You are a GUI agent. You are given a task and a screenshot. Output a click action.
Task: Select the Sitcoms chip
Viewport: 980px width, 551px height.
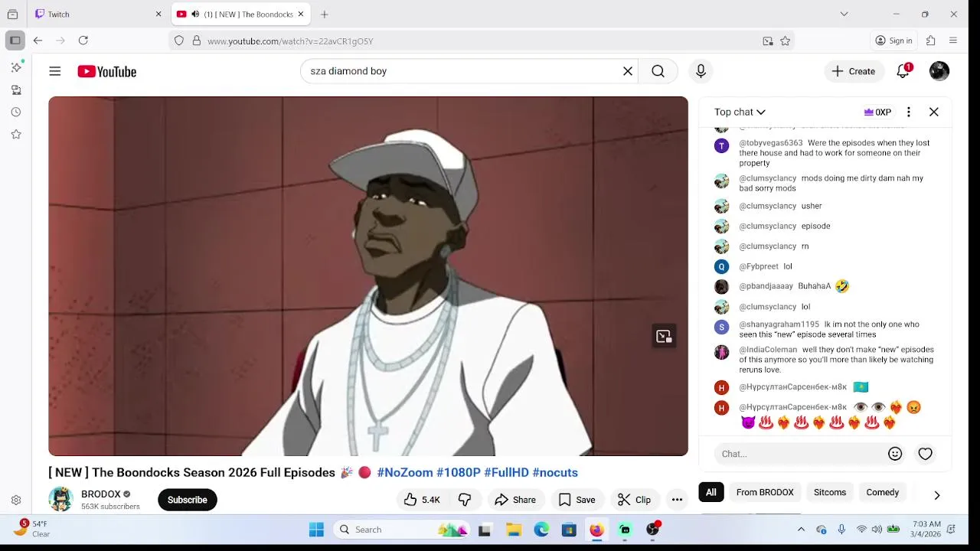[830, 492]
